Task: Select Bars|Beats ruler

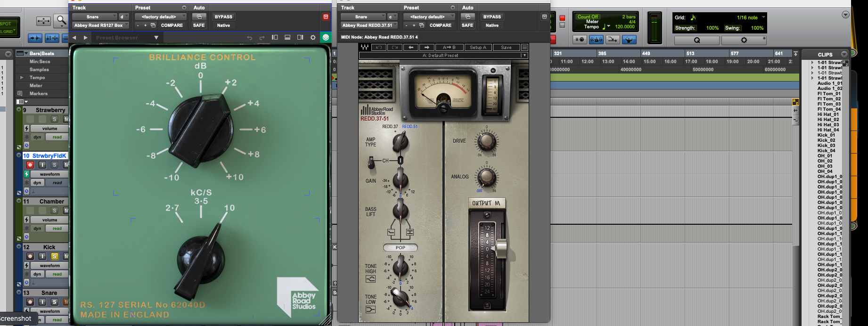Action: click(42, 53)
